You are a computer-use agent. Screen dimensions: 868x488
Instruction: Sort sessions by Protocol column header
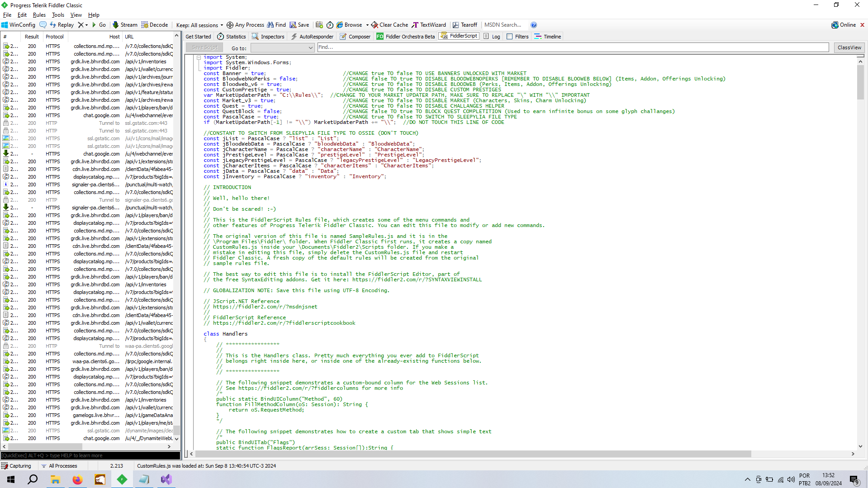click(x=54, y=37)
